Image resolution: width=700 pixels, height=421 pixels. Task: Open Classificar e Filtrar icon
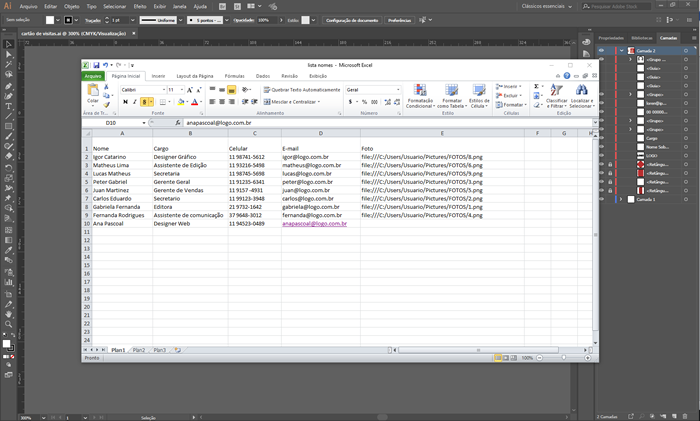556,90
